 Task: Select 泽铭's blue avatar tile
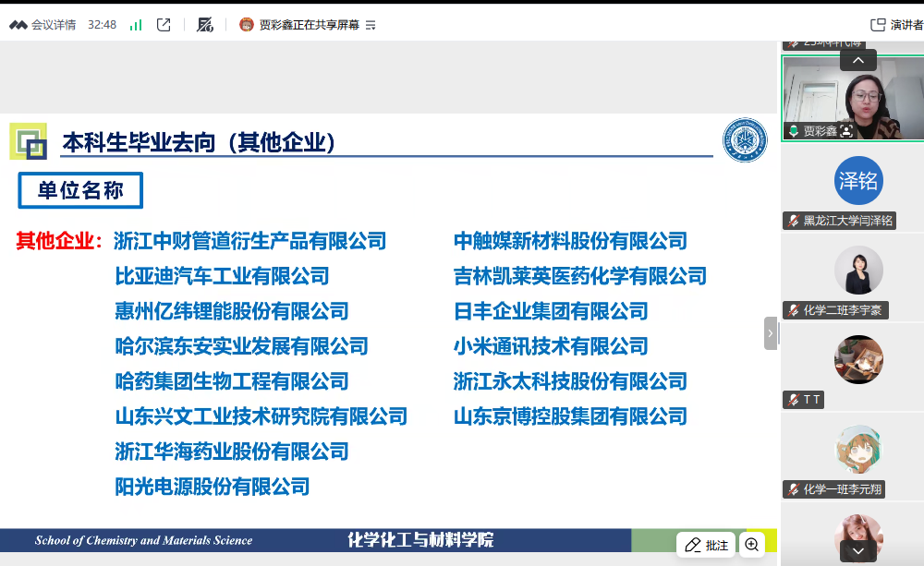[x=858, y=180]
